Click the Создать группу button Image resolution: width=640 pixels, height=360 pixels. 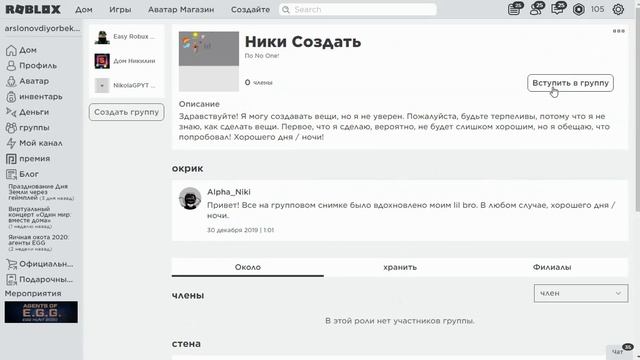(x=127, y=112)
